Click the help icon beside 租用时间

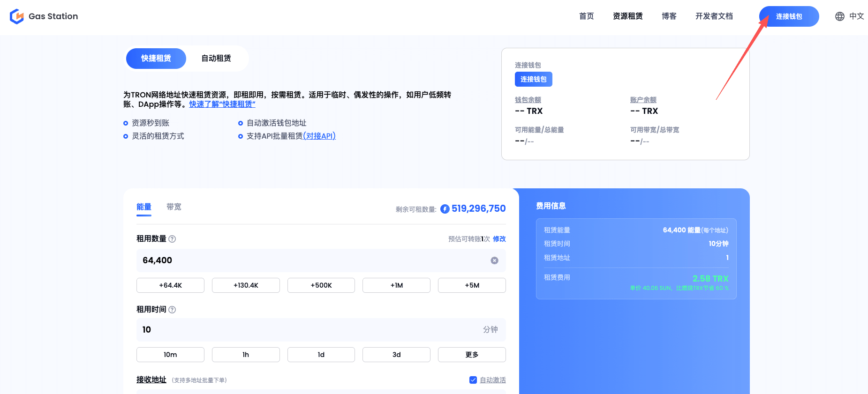coord(172,310)
